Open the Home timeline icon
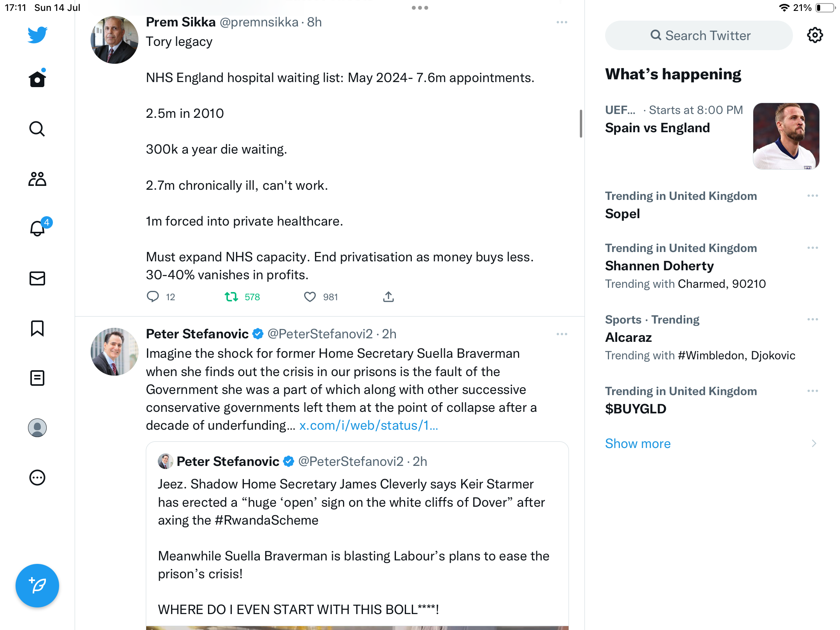Screen dimensions: 840x630 click(x=37, y=79)
